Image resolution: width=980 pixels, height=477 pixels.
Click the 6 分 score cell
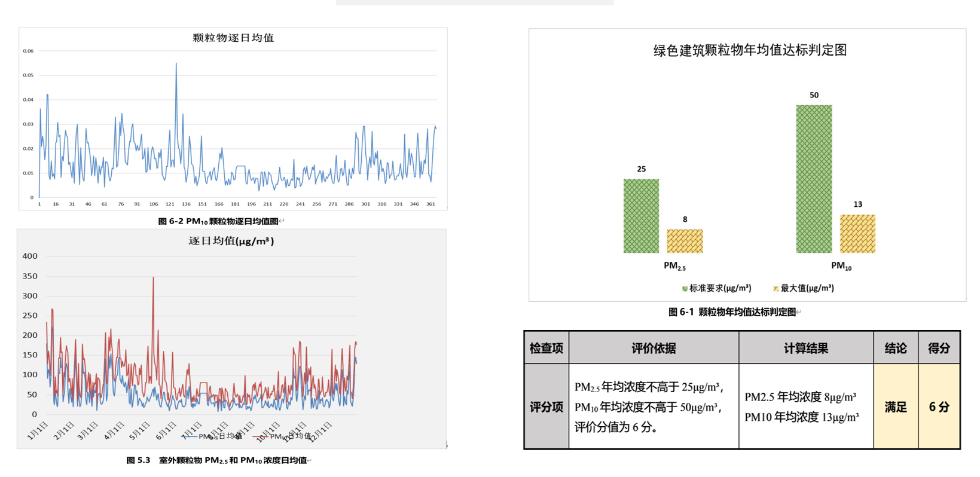939,406
